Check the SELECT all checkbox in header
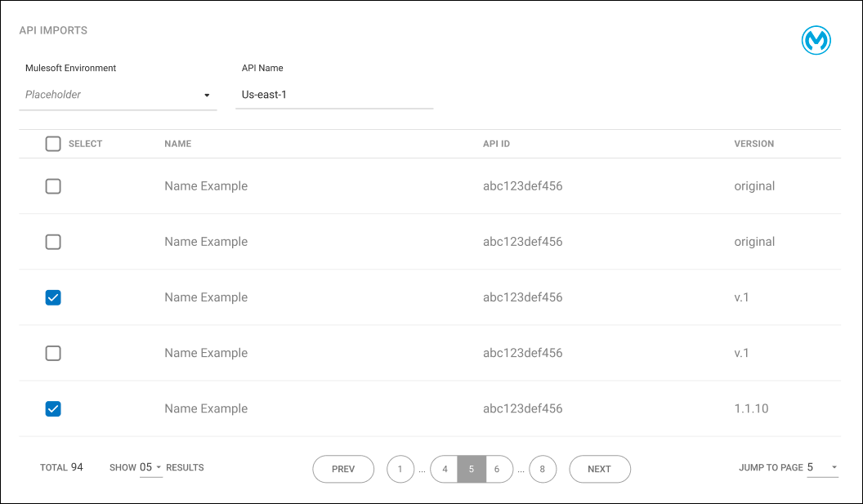 tap(53, 144)
